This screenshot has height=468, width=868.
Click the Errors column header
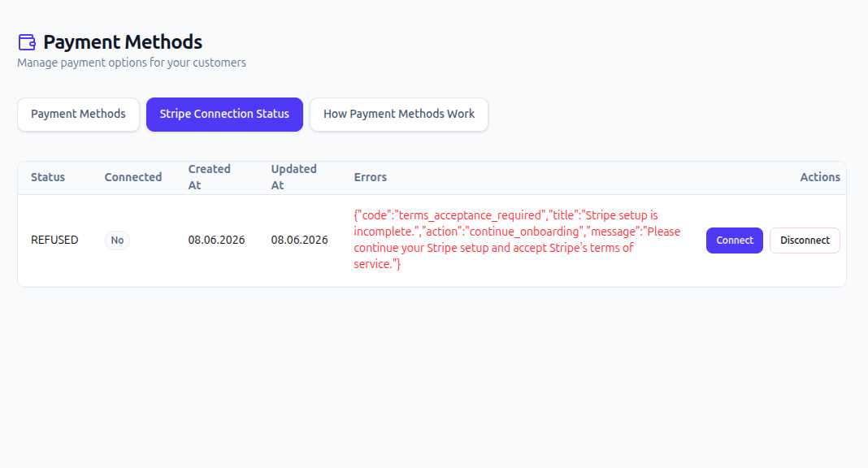[371, 177]
